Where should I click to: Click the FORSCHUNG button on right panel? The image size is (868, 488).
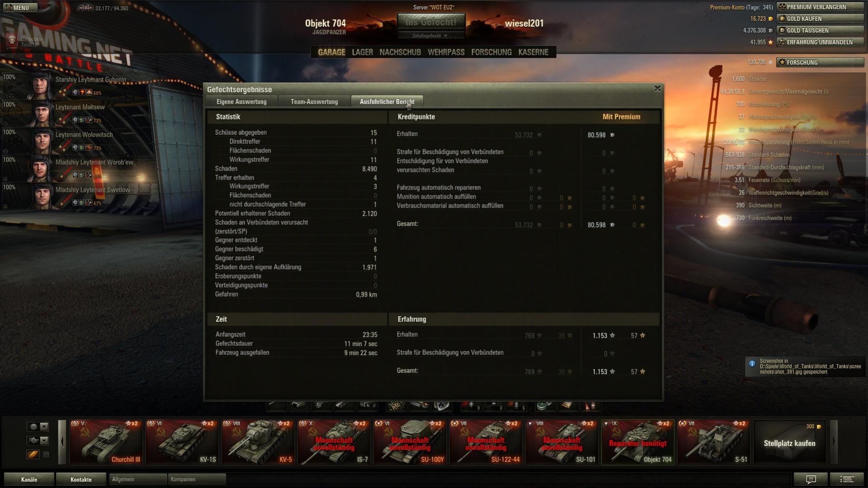click(820, 62)
